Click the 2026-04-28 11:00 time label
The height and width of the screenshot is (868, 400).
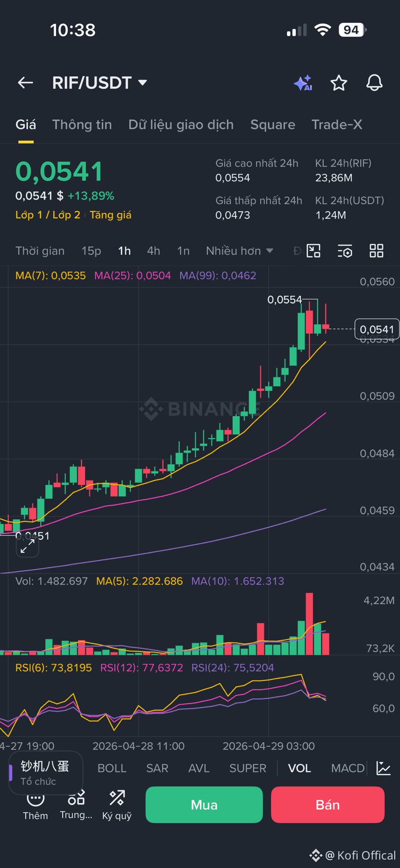pos(139,746)
